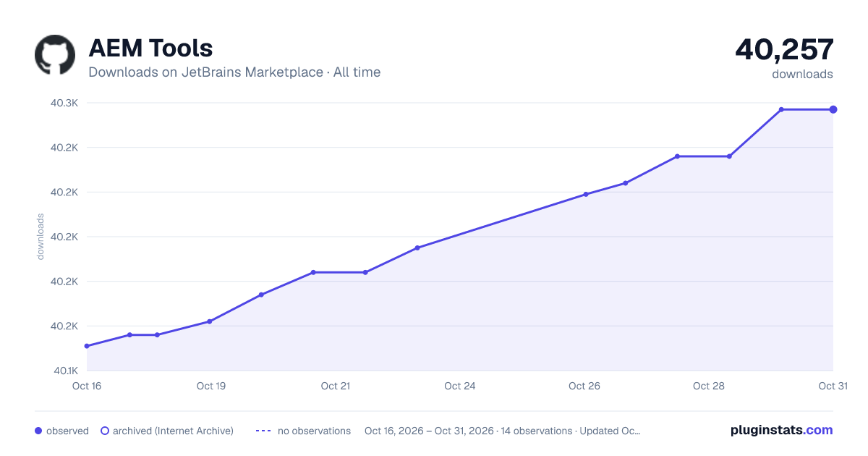Viewport: 868px width, 456px height.
Task: Click the Oct 19 axis label
Action: [211, 386]
